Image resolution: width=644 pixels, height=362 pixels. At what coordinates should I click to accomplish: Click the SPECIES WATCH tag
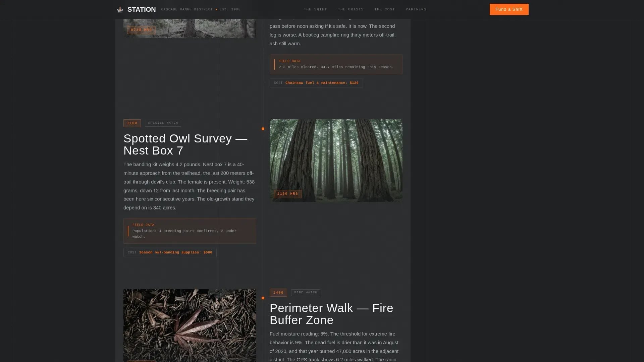pos(163,123)
